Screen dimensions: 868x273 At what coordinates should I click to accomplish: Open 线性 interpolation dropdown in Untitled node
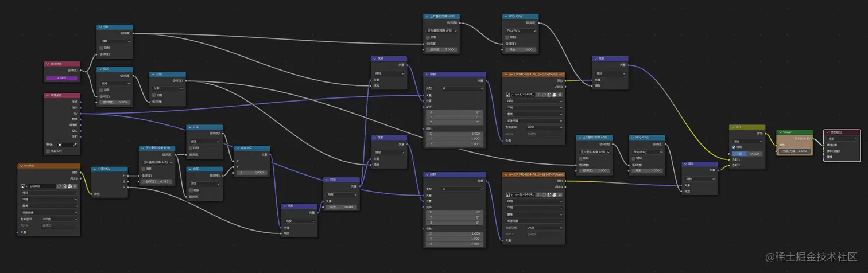(49, 193)
